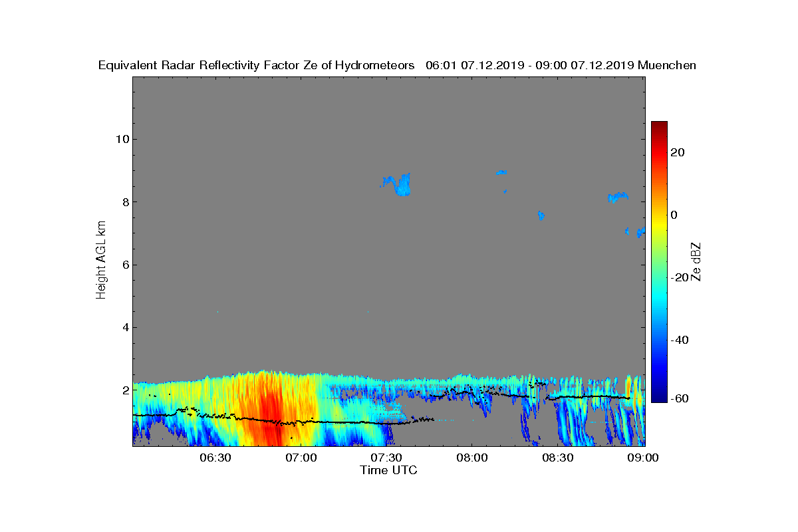The width and height of the screenshot is (798, 532).
Task: Click the colorbar value -60
Action: point(680,398)
